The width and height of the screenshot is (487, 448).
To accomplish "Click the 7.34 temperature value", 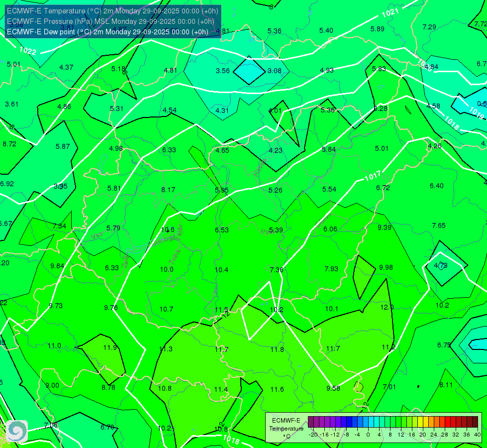I will click(59, 226).
